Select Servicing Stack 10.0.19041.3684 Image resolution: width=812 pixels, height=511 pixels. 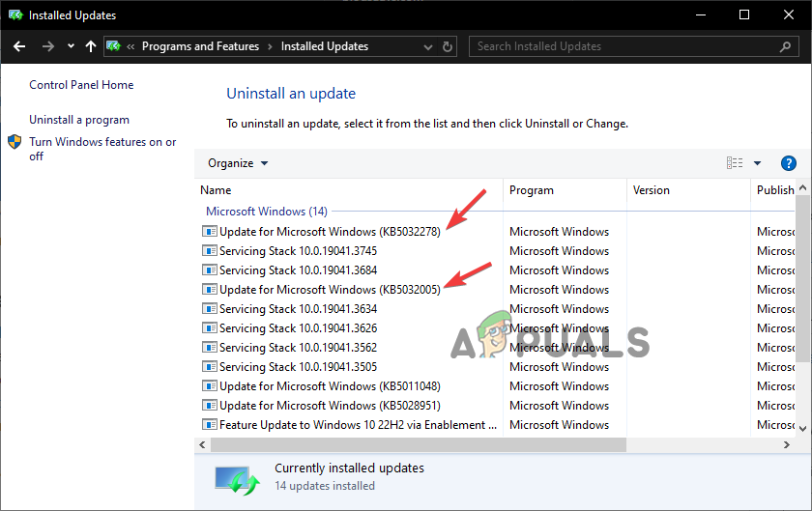pyautogui.click(x=299, y=270)
